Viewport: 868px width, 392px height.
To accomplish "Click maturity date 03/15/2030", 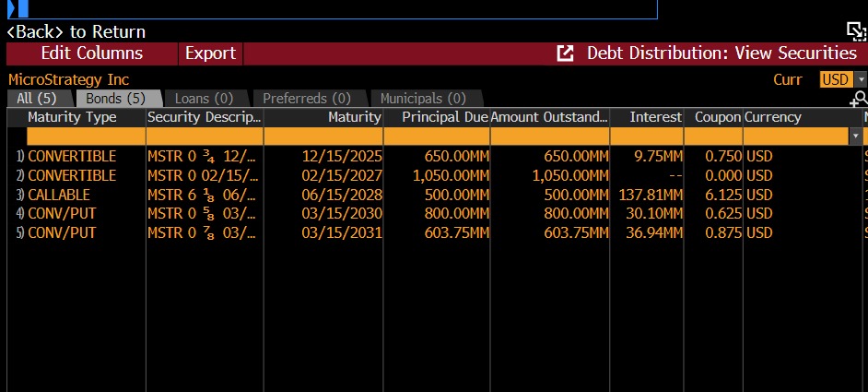I will pyautogui.click(x=342, y=213).
